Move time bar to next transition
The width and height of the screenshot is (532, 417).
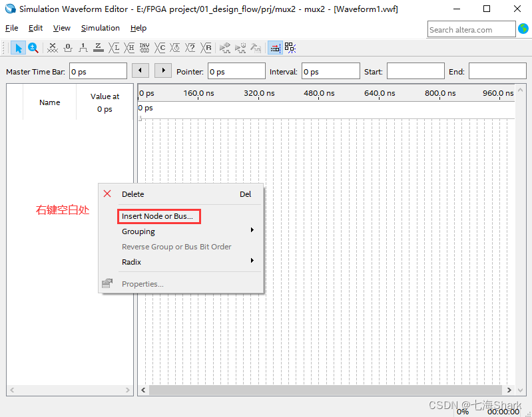(163, 70)
